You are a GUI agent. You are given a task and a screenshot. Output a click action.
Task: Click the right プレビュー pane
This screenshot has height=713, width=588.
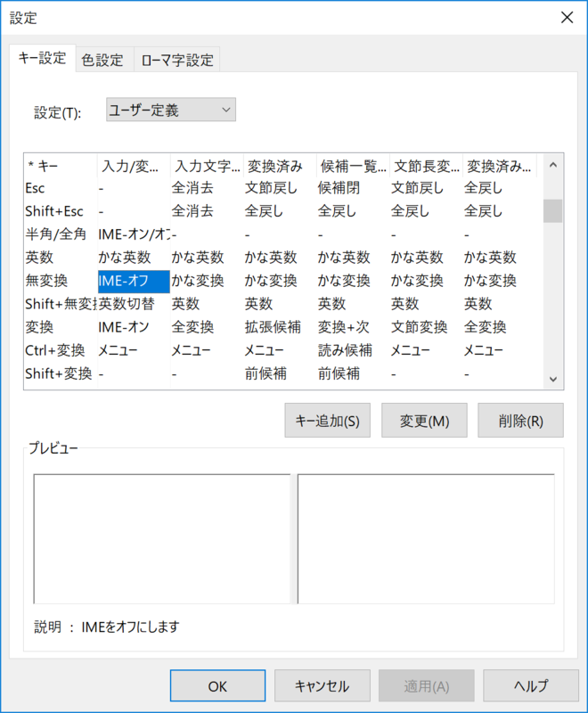point(426,539)
